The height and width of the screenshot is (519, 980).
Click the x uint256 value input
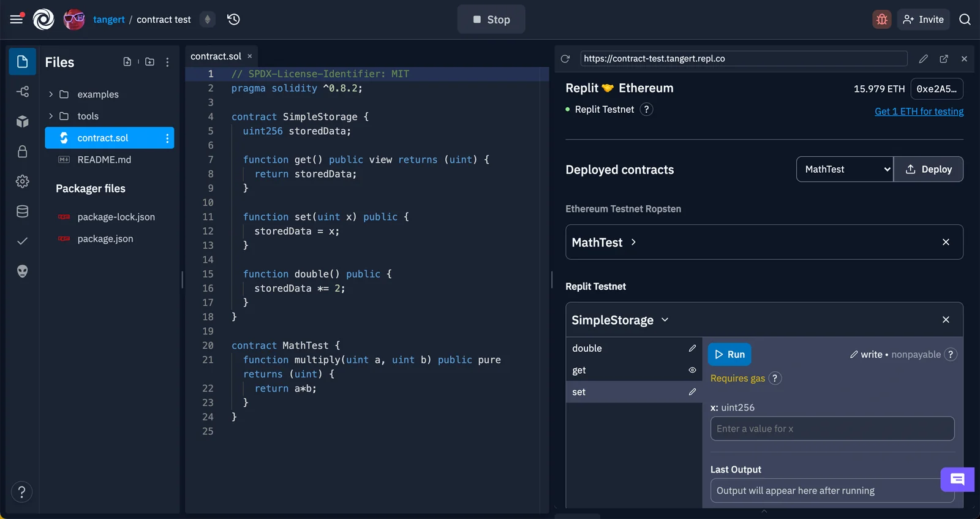pyautogui.click(x=832, y=429)
